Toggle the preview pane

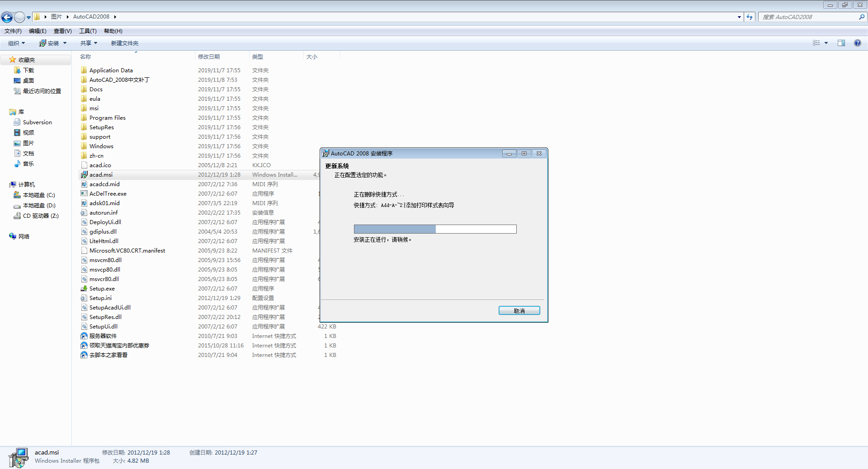(841, 43)
